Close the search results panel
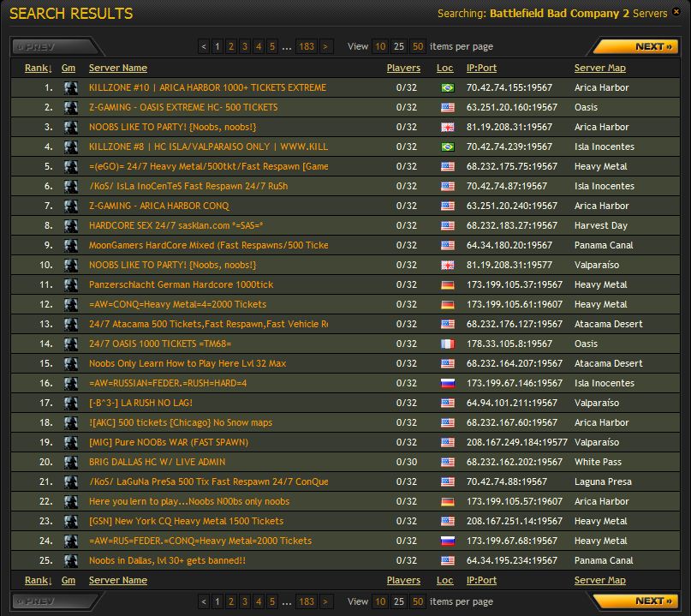691x616 pixels. [x=676, y=12]
